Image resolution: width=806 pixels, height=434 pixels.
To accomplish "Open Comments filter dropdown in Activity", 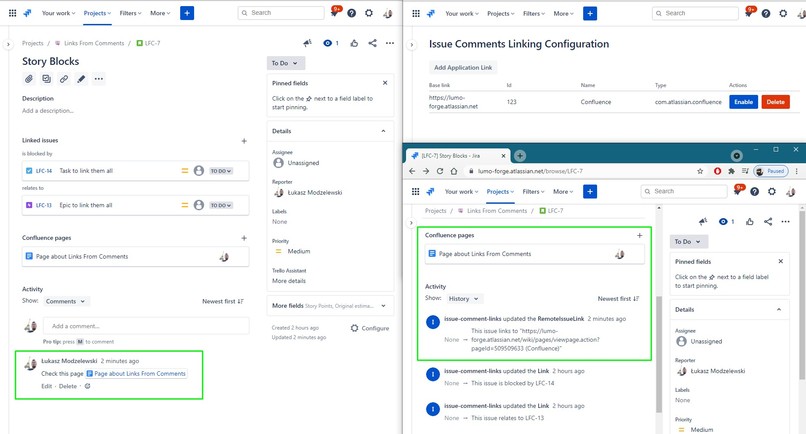I will 66,301.
